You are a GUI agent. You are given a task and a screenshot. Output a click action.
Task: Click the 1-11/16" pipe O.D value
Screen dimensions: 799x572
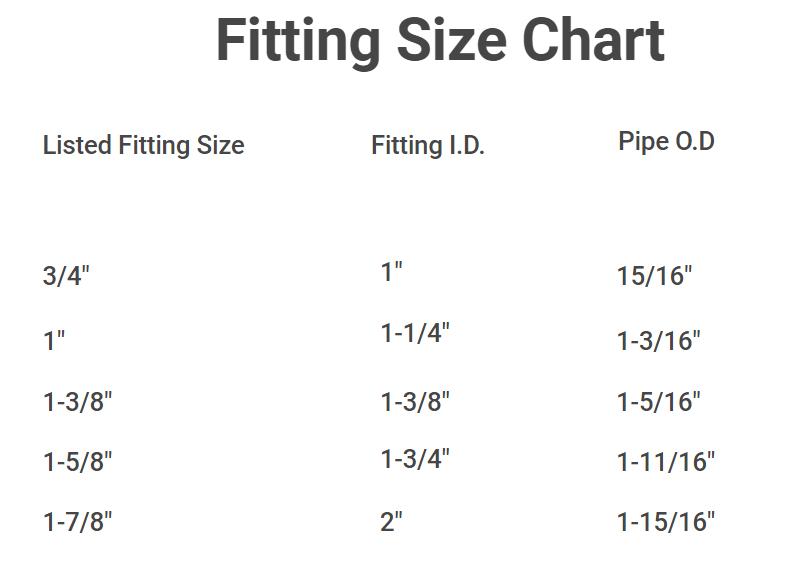coord(666,462)
